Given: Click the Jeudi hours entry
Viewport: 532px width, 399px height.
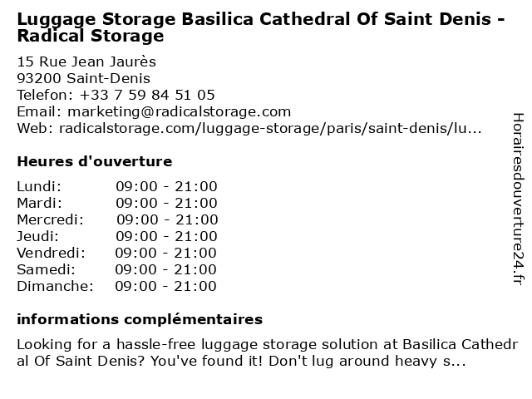Looking at the screenshot, I should point(117,236).
